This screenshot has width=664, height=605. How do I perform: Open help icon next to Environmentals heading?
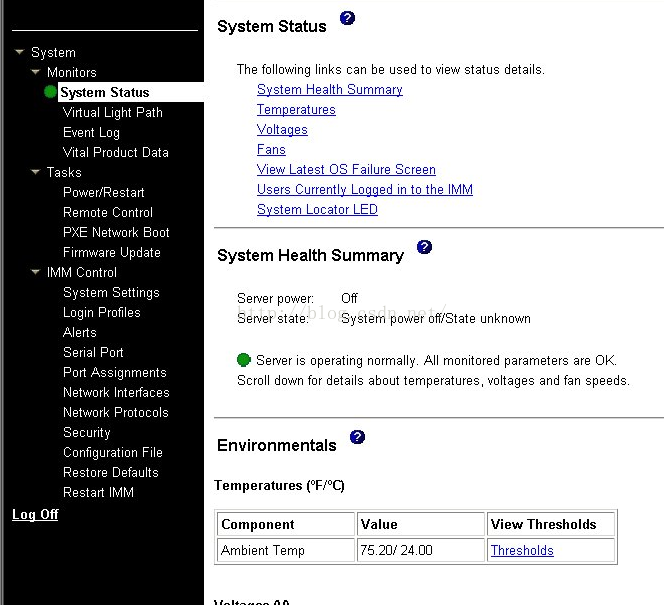357,437
